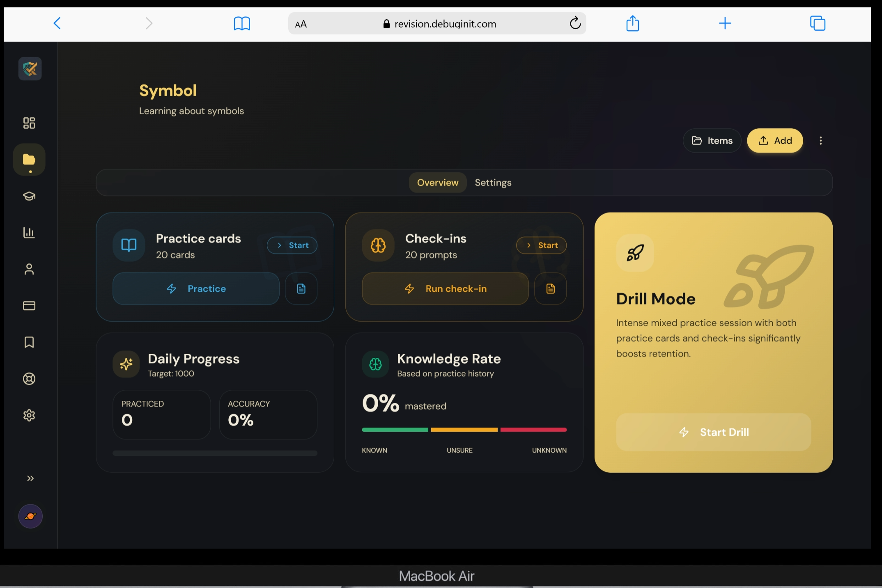Open the gear settings sidebar icon

click(x=29, y=415)
